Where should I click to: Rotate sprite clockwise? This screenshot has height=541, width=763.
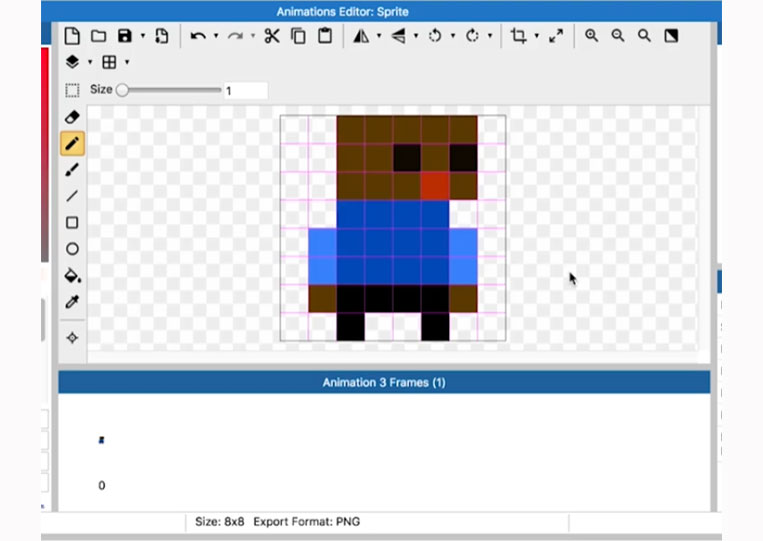pyautogui.click(x=472, y=36)
